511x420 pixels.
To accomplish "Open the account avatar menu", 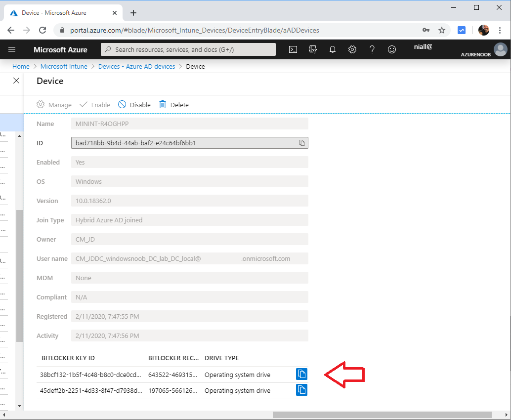I will pyautogui.click(x=500, y=50).
